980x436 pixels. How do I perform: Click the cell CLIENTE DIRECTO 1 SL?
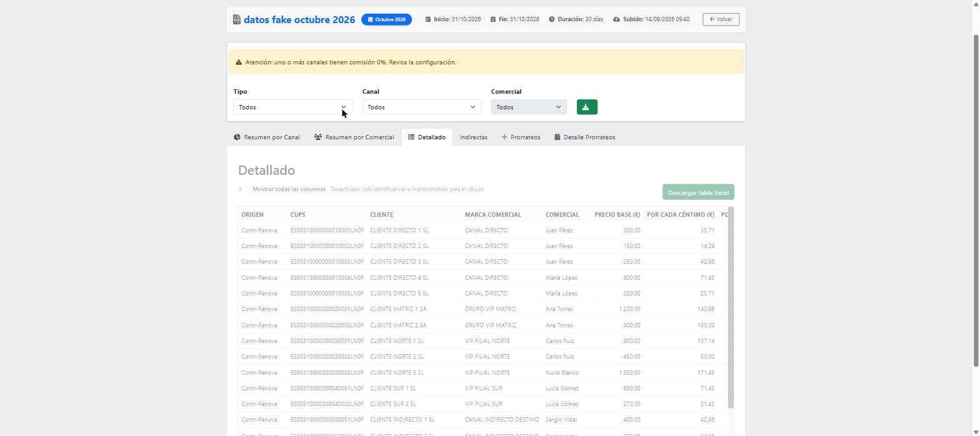tap(399, 230)
